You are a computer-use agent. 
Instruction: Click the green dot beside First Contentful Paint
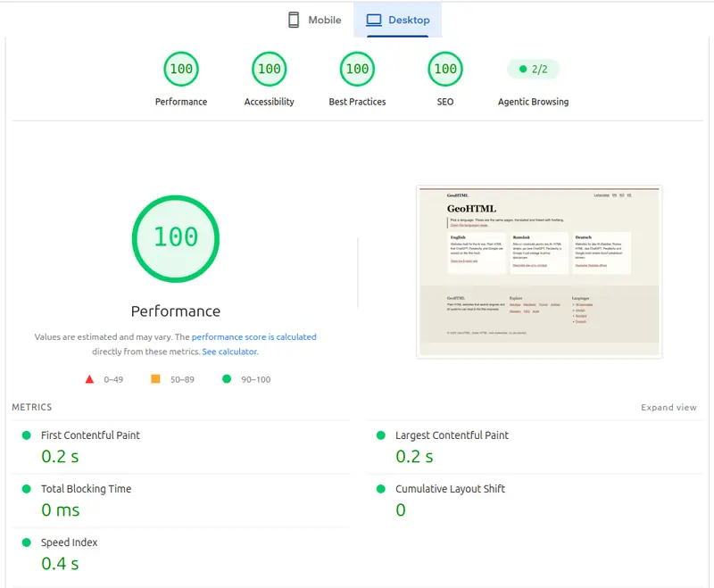[27, 435]
